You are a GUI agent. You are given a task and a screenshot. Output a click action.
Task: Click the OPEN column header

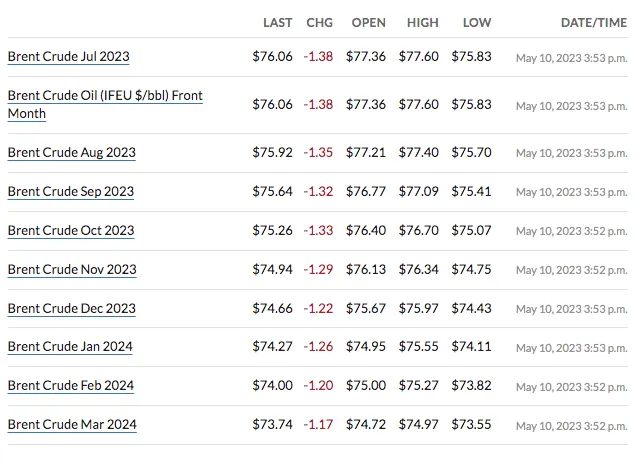click(369, 23)
